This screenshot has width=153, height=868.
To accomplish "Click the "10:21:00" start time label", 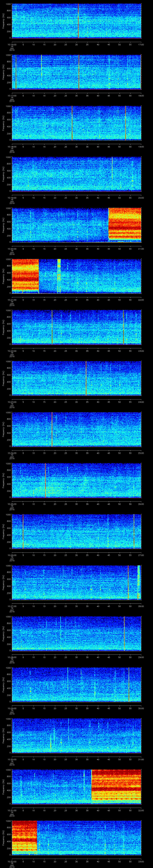I will click(x=12, y=300).
